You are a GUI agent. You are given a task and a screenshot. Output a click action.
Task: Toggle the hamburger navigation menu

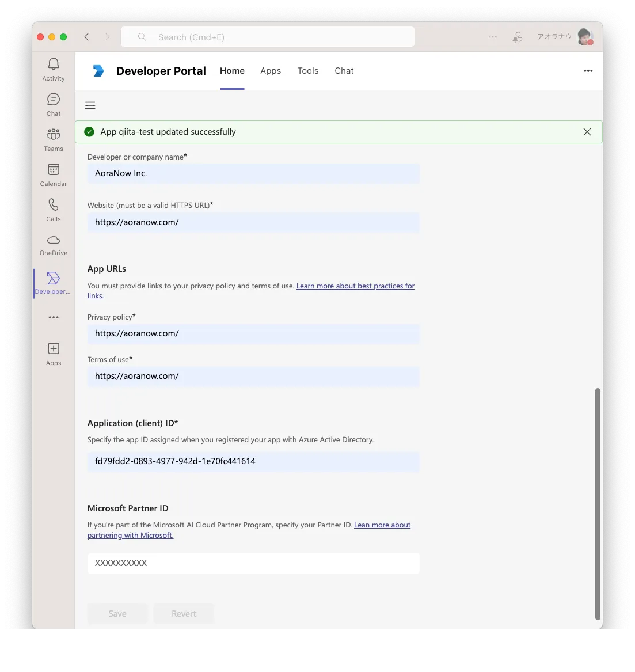click(90, 105)
